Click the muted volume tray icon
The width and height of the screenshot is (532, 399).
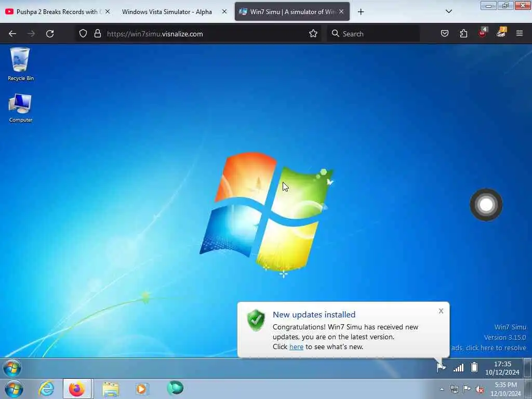tap(480, 390)
